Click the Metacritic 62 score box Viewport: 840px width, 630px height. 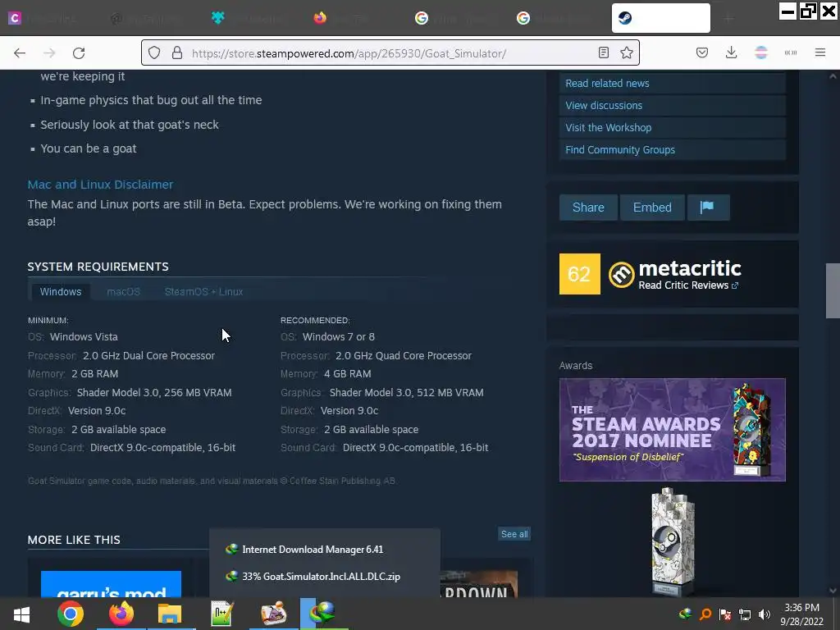pyautogui.click(x=580, y=274)
